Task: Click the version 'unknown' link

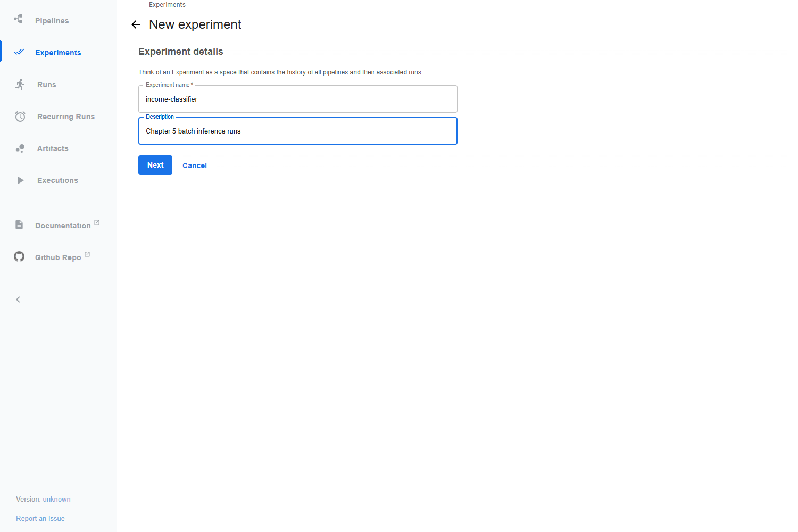Action: pyautogui.click(x=56, y=499)
